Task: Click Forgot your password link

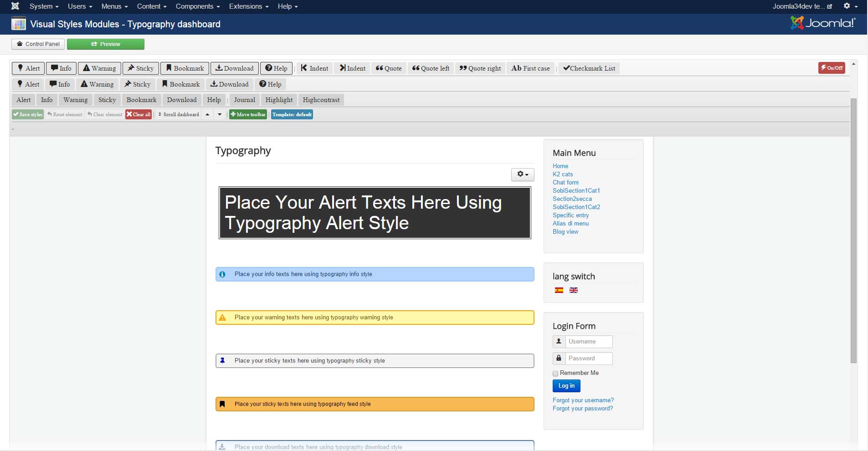Action: [583, 409]
